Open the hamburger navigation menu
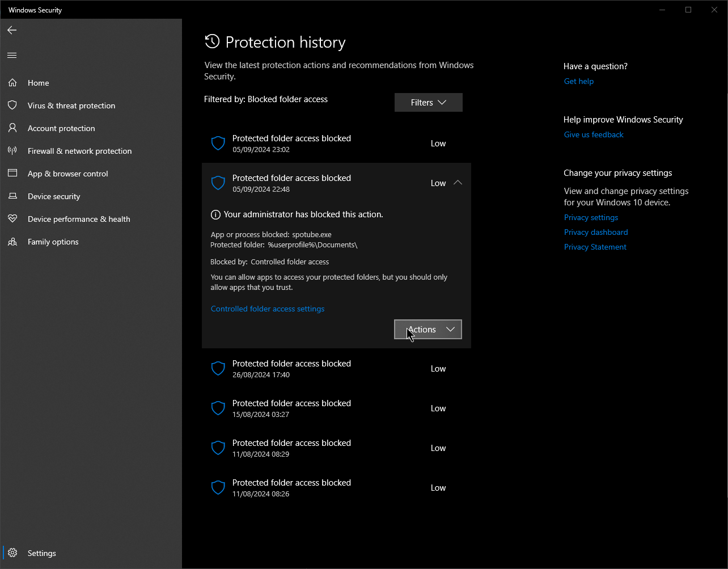This screenshot has width=728, height=569. point(12,55)
